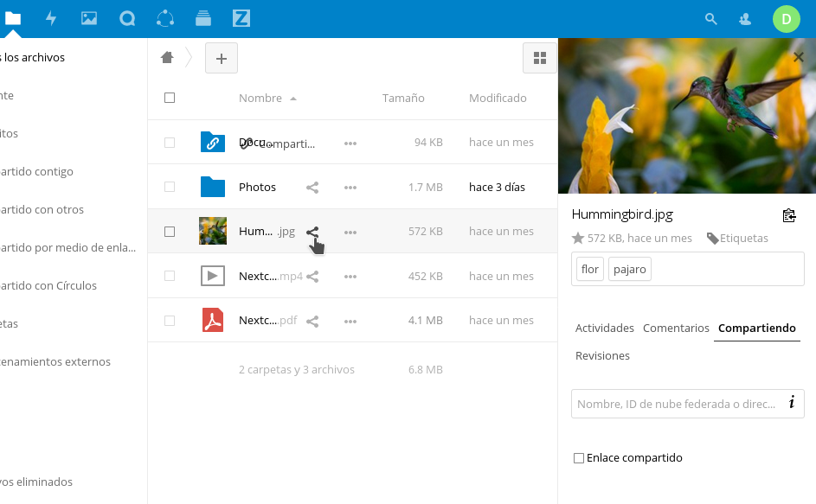Viewport: 816px width, 504px height.
Task: Open more actions for Photos folder
Action: click(350, 188)
